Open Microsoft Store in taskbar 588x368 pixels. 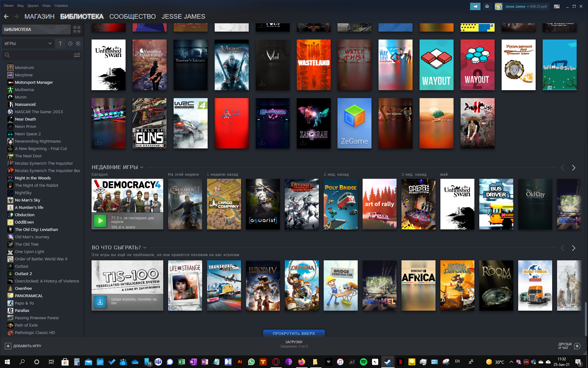[65, 362]
